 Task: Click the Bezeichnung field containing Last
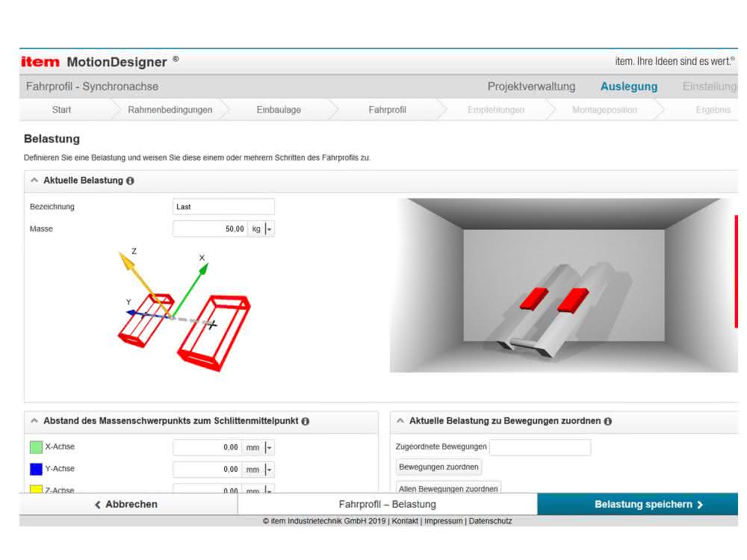pyautogui.click(x=223, y=207)
